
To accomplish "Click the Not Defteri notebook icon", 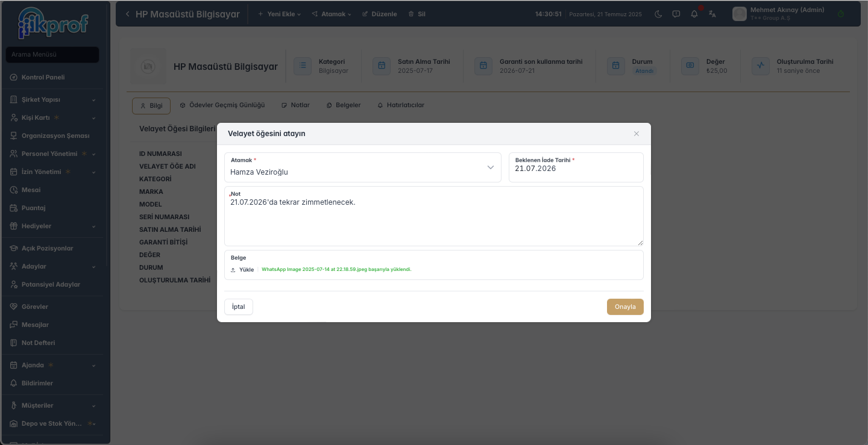I will click(14, 343).
